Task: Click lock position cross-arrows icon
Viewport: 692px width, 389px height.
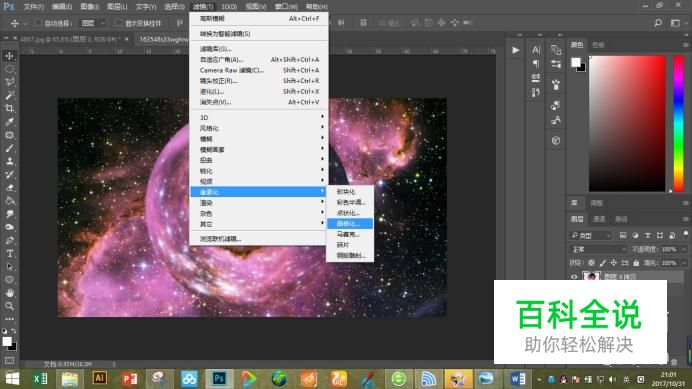Action: [613, 263]
